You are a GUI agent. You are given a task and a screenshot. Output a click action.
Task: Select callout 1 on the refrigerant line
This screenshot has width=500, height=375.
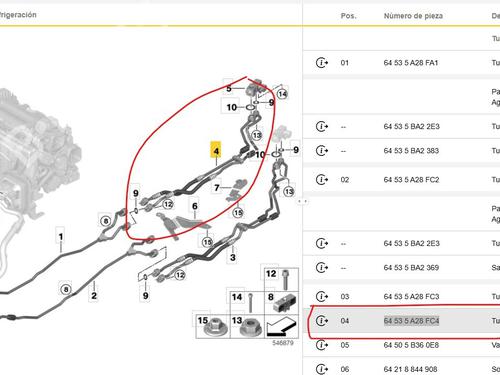[61, 237]
